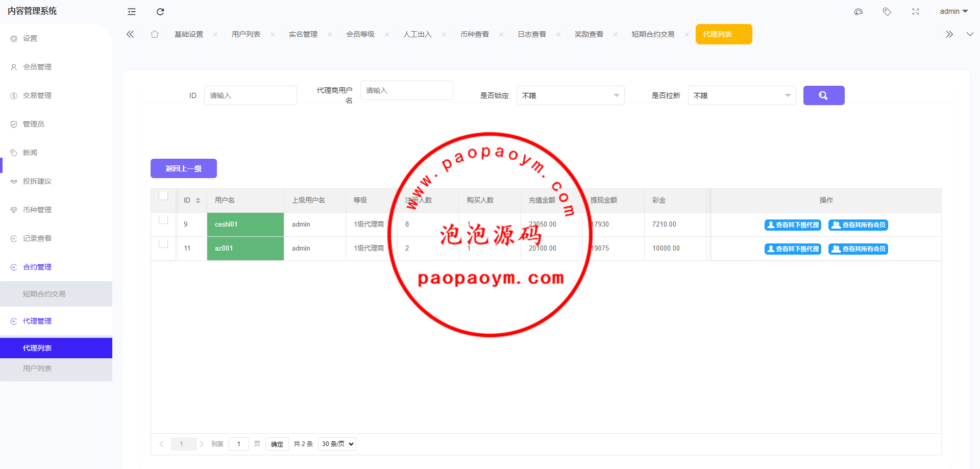Select 代理列表 sidebar submenu item

click(x=56, y=348)
